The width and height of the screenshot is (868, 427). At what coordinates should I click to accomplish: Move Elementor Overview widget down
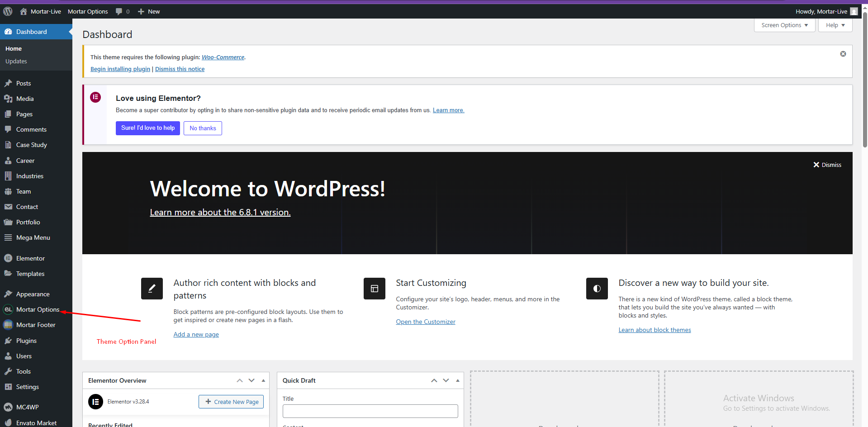[x=251, y=380]
